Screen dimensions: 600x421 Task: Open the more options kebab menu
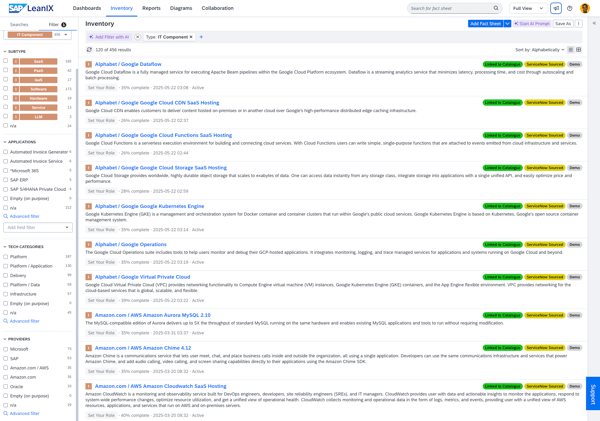[579, 24]
